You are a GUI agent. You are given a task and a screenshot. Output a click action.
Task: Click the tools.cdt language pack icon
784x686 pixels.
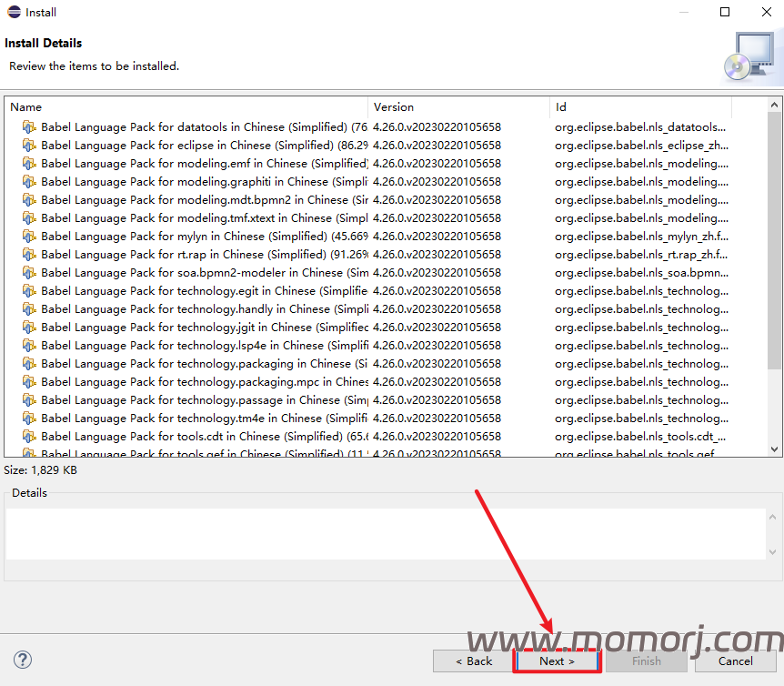[29, 437]
